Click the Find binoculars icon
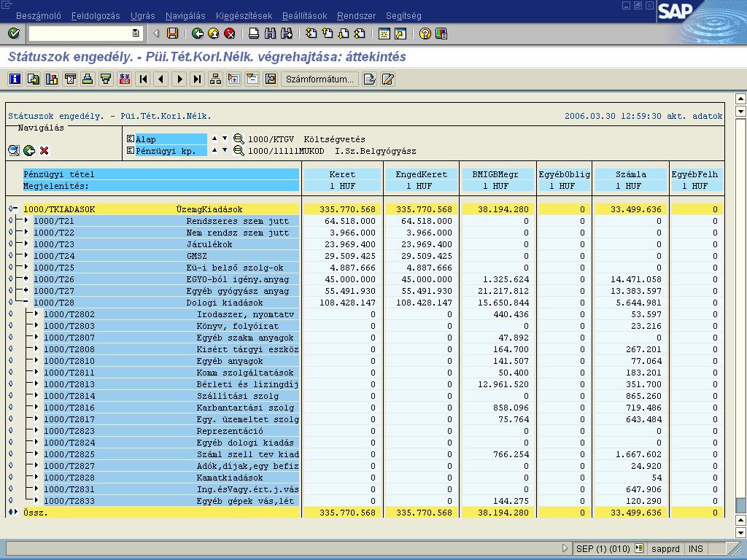The image size is (747, 560). pyautogui.click(x=270, y=34)
